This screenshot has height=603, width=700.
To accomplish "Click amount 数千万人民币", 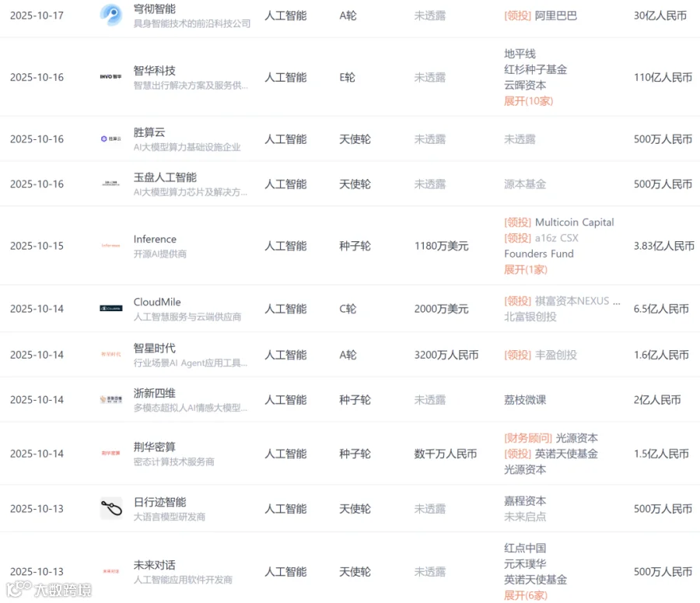I will 445,454.
